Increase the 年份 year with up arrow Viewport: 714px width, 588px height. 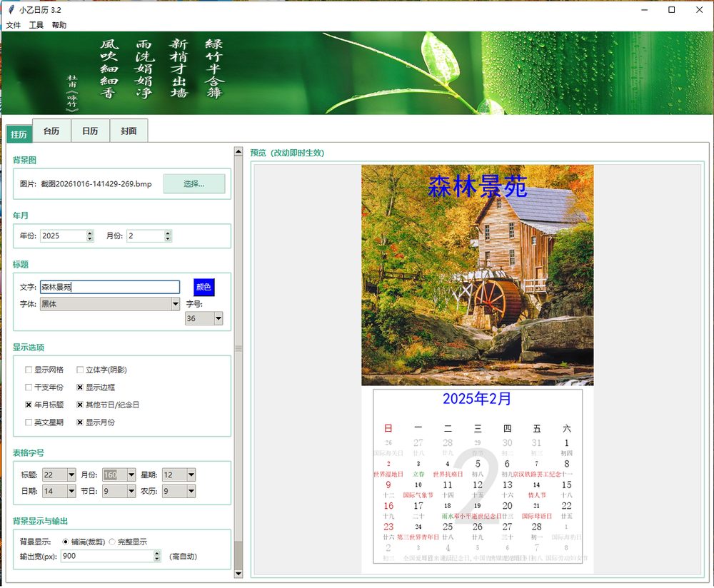click(x=90, y=233)
